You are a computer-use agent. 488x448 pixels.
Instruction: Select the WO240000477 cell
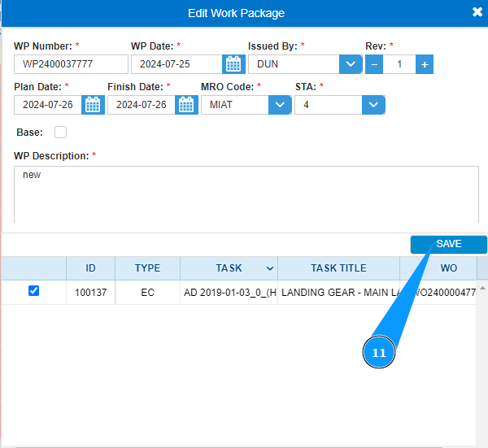(445, 293)
